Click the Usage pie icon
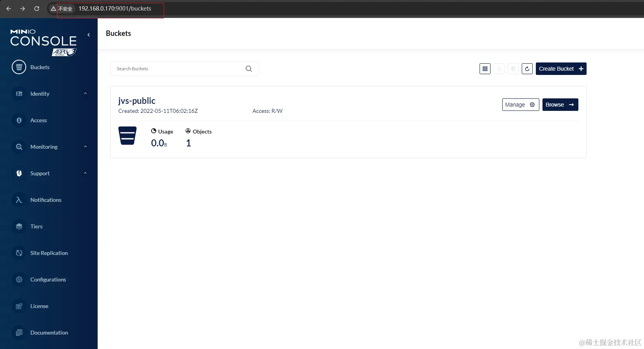Screen dimensions: 644x349 (x=153, y=131)
